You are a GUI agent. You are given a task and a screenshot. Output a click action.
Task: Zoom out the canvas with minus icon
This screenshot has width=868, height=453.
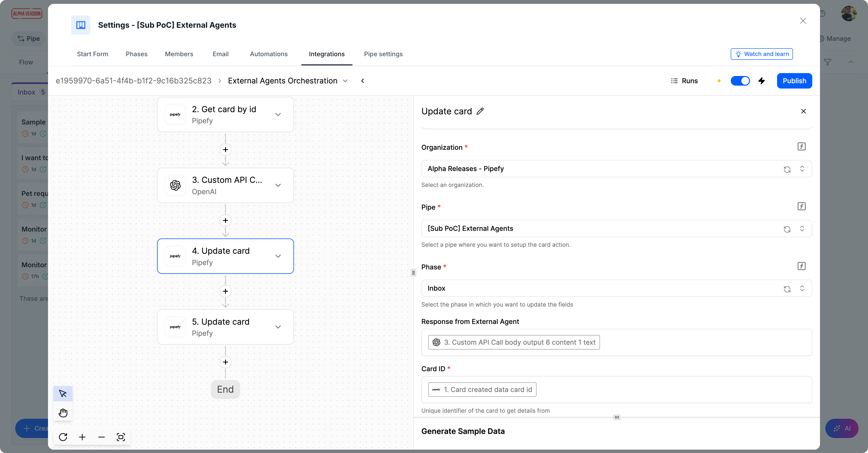(101, 437)
